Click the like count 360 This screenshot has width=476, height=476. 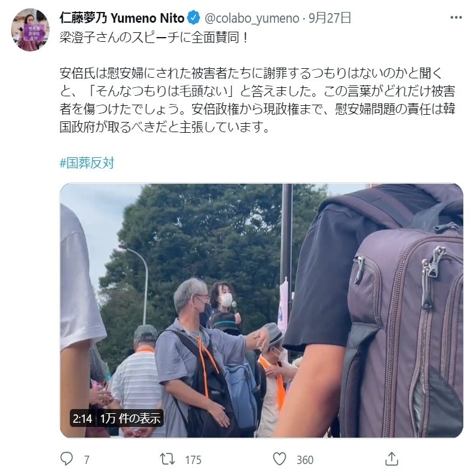[x=305, y=460]
